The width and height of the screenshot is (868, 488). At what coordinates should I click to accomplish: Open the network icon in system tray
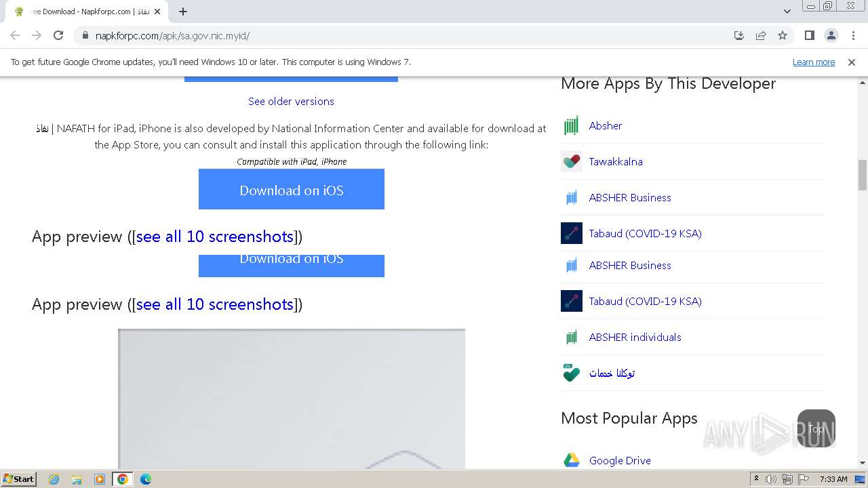[x=787, y=479]
